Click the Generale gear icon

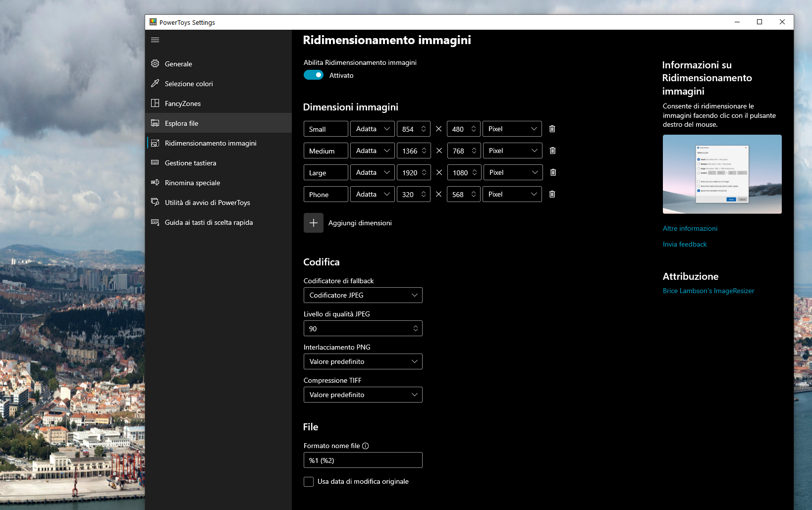[x=155, y=63]
